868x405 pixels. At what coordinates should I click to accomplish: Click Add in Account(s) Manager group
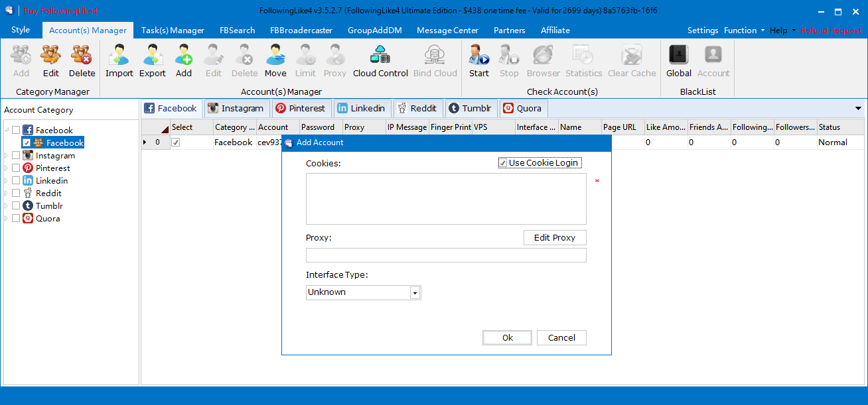coord(184,61)
